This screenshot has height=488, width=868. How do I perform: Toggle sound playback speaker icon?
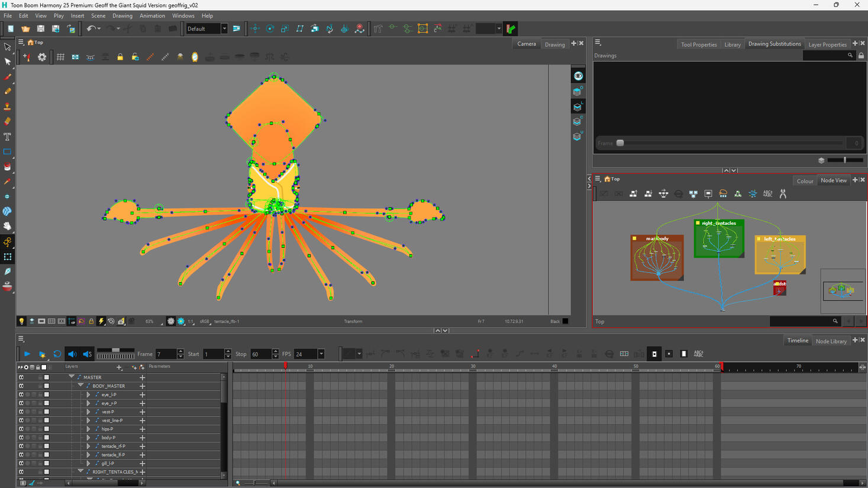pyautogui.click(x=72, y=354)
